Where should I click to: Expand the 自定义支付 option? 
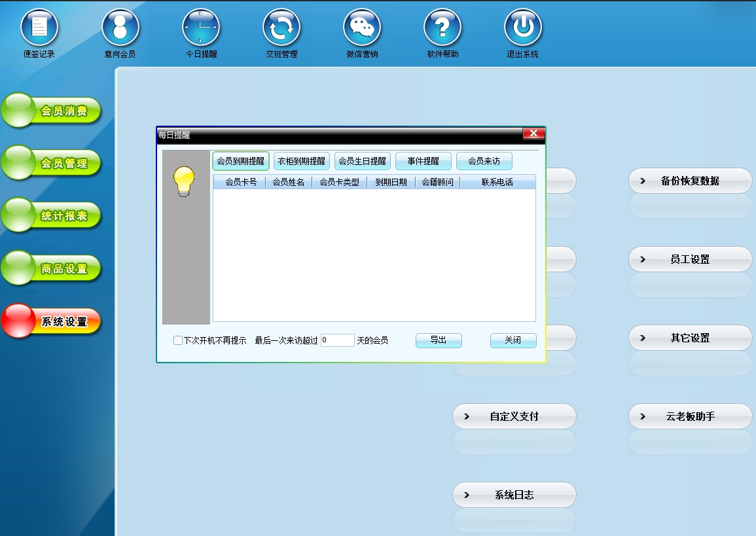pos(514,416)
